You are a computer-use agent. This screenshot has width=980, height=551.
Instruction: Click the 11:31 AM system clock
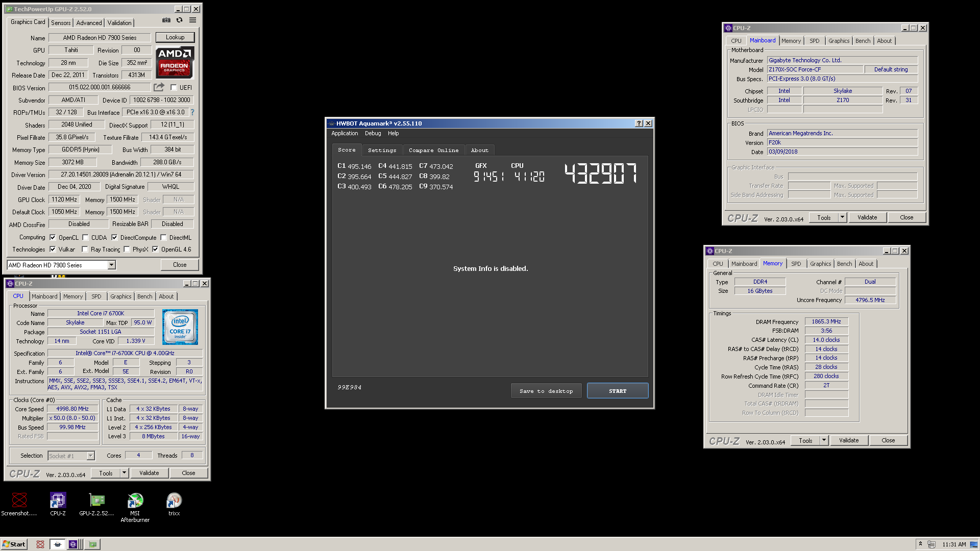click(954, 544)
